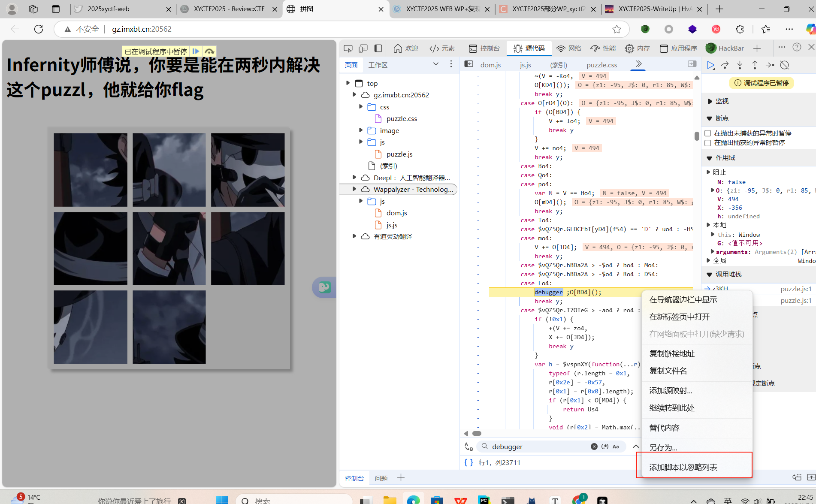
Task: Toggle the navigator sidebar icon
Action: point(468,64)
